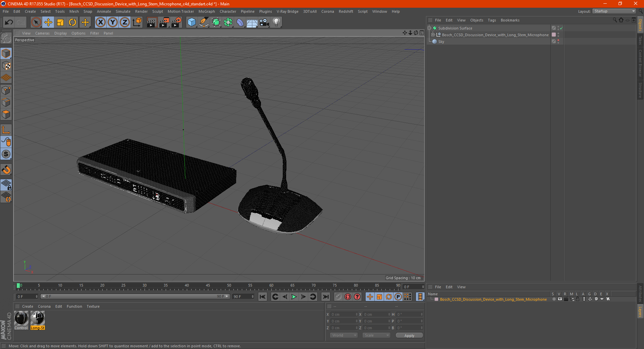
Task: Toggle Y axis lock
Action: [113, 22]
